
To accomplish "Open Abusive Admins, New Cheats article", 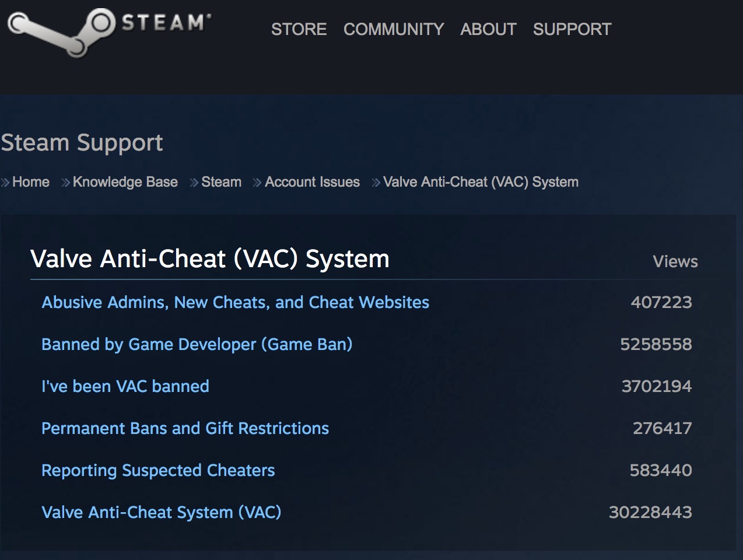I will coord(236,302).
